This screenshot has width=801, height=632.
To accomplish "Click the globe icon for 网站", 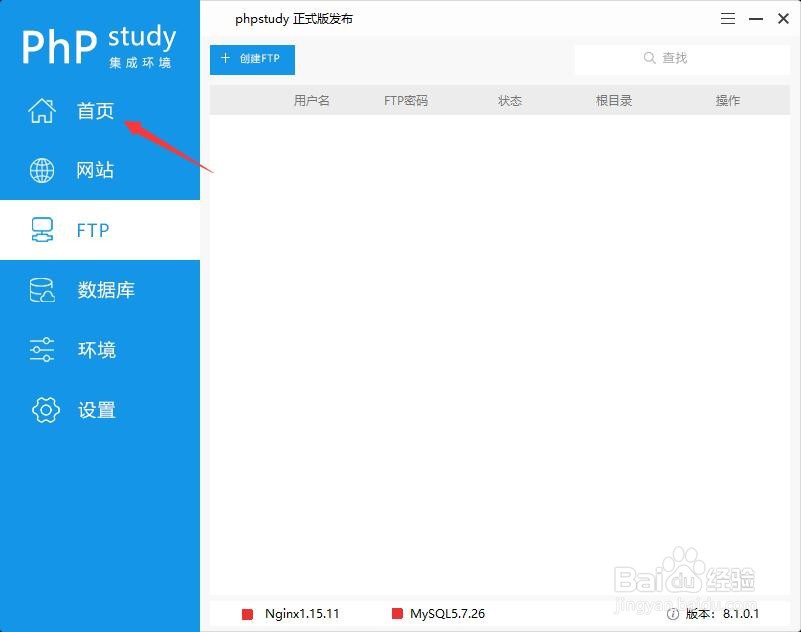I will [x=42, y=170].
